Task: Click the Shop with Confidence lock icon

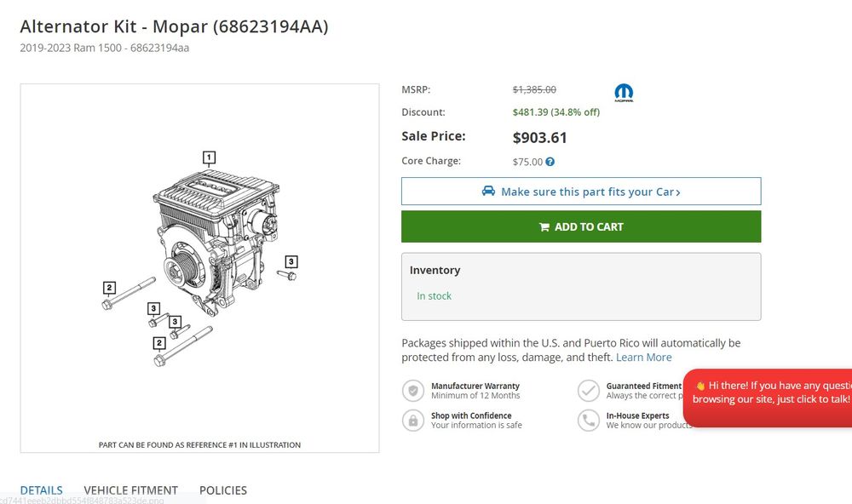Action: click(413, 421)
